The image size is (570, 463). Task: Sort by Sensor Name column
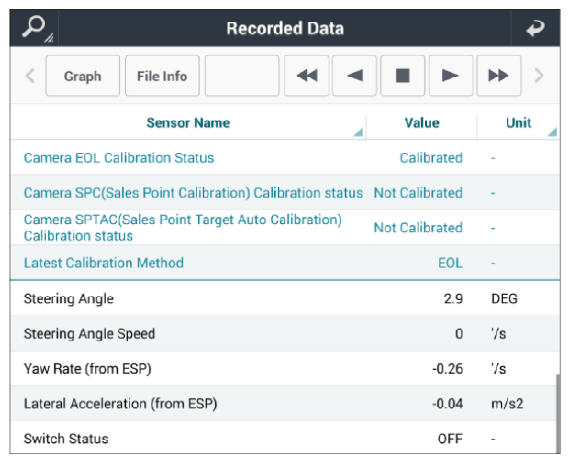(x=188, y=123)
